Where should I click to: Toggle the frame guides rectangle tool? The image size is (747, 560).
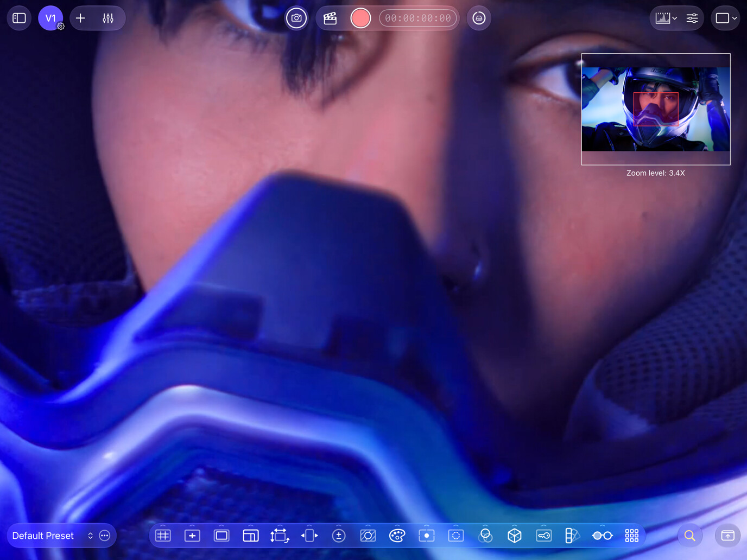[x=221, y=536]
